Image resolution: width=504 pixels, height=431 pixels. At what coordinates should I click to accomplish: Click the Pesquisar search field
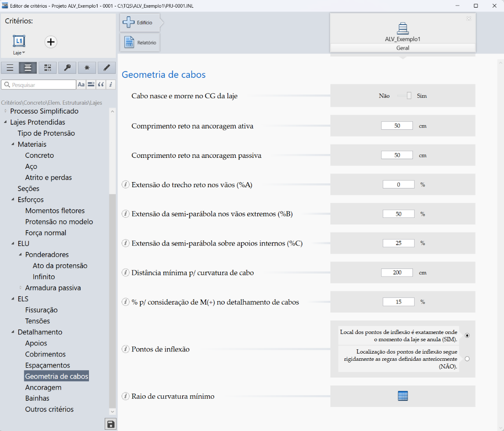point(39,85)
